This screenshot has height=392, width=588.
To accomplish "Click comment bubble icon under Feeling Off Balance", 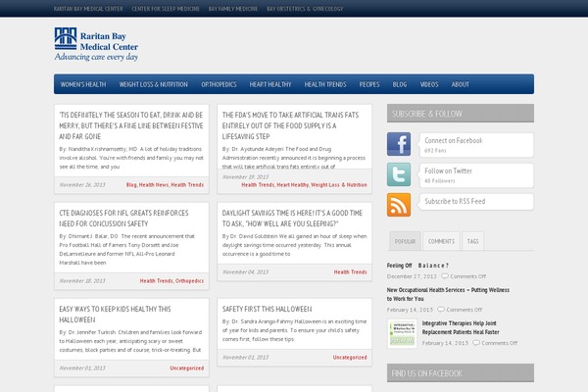I will [x=445, y=276].
